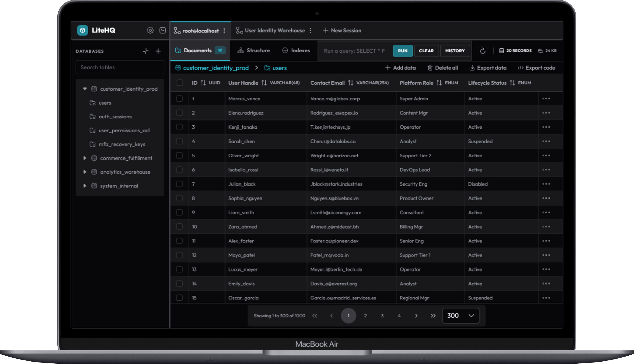Click Add data button

(x=400, y=68)
